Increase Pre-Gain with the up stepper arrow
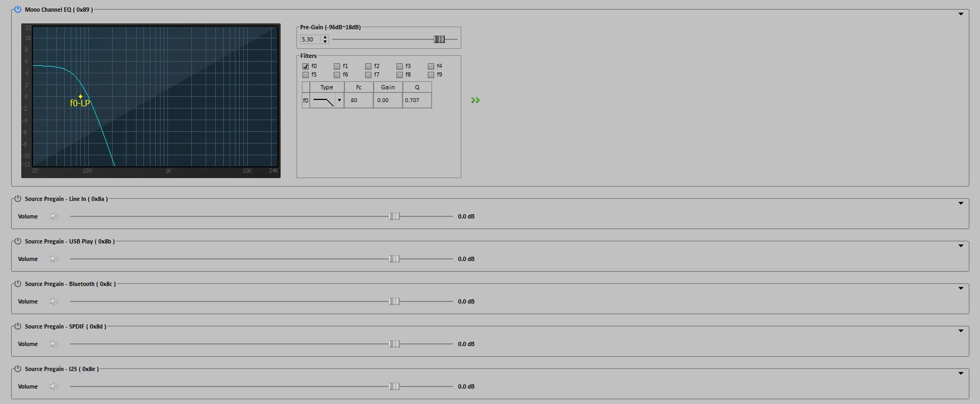This screenshot has height=404, width=980. point(325,37)
